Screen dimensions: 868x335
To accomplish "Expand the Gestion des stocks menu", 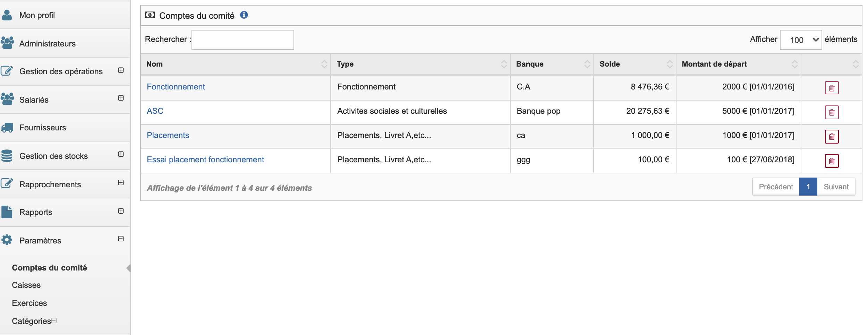I will (121, 154).
